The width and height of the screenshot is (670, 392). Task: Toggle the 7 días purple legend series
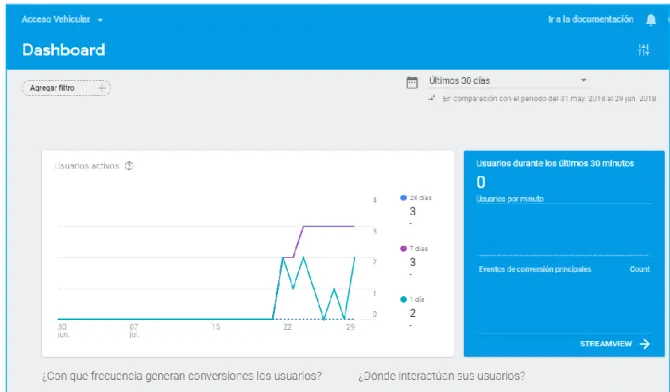click(x=414, y=249)
